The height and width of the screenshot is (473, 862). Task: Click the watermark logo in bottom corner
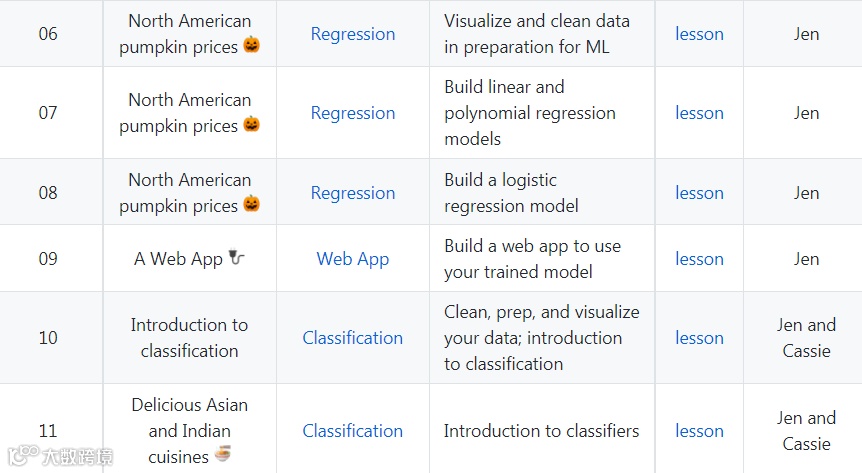[x=60, y=456]
